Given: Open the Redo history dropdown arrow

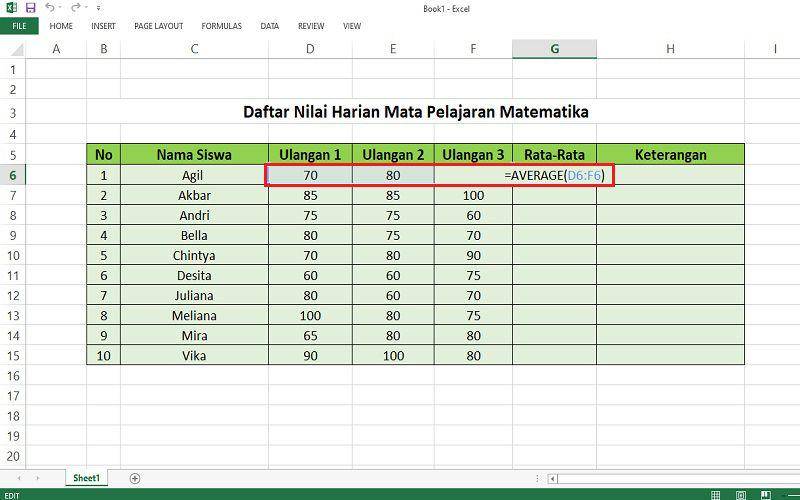Looking at the screenshot, I should [x=86, y=8].
